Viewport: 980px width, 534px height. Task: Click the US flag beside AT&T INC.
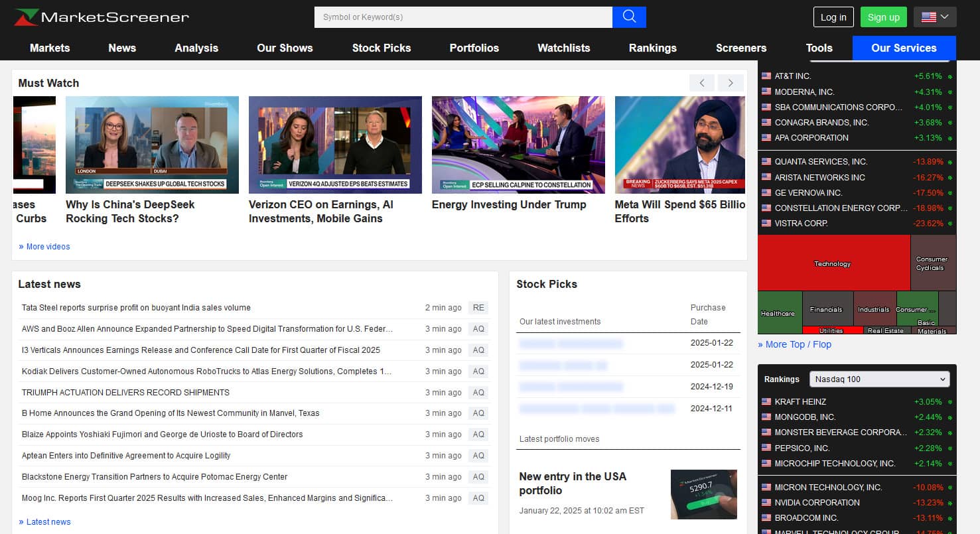[x=766, y=76]
